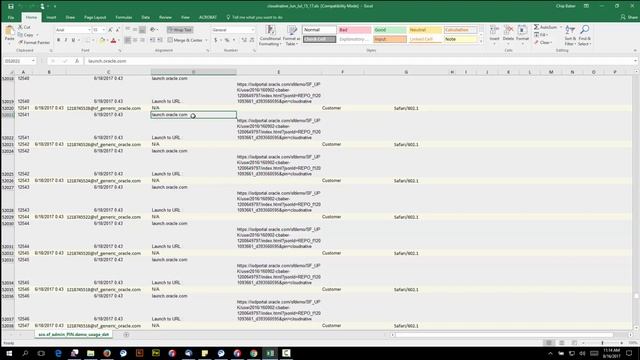The image size is (640, 360).
Task: Paste clipboard contents with Paste button
Action: tap(9, 34)
